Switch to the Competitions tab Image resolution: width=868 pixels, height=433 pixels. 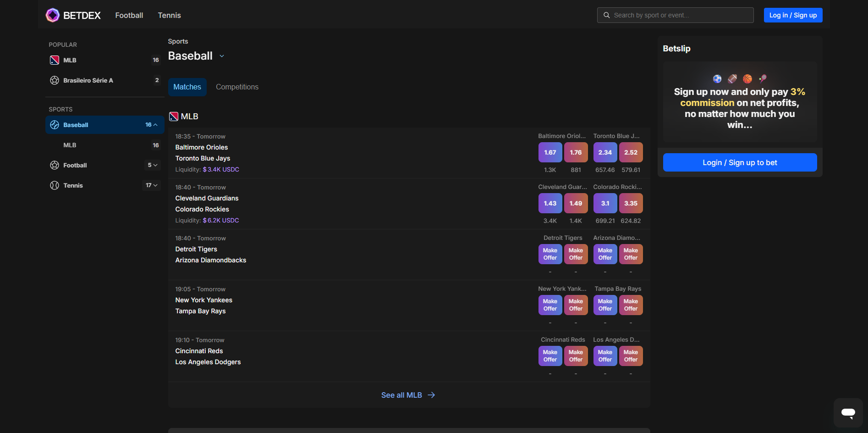tap(237, 87)
